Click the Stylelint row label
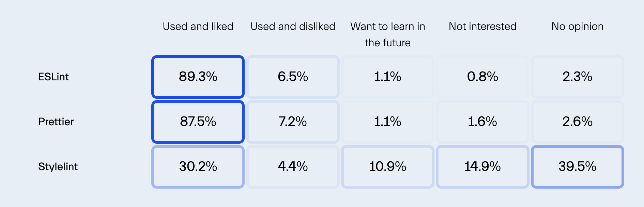 [x=58, y=167]
